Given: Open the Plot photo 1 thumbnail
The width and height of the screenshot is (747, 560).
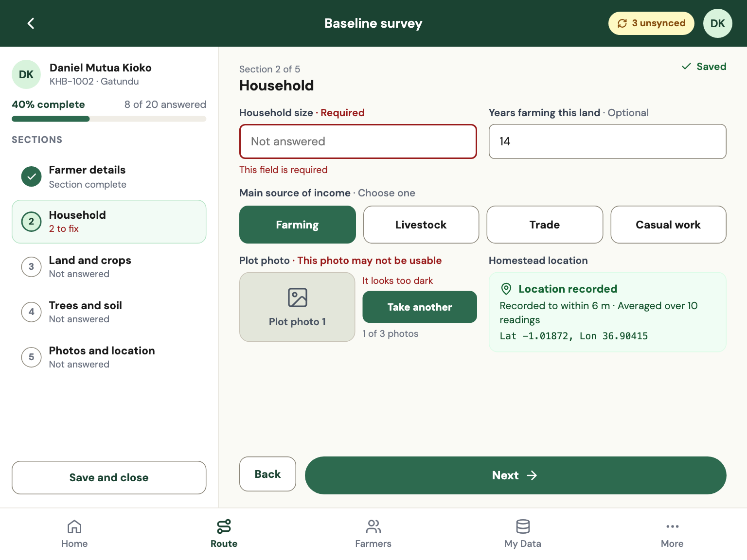Looking at the screenshot, I should pyautogui.click(x=297, y=307).
